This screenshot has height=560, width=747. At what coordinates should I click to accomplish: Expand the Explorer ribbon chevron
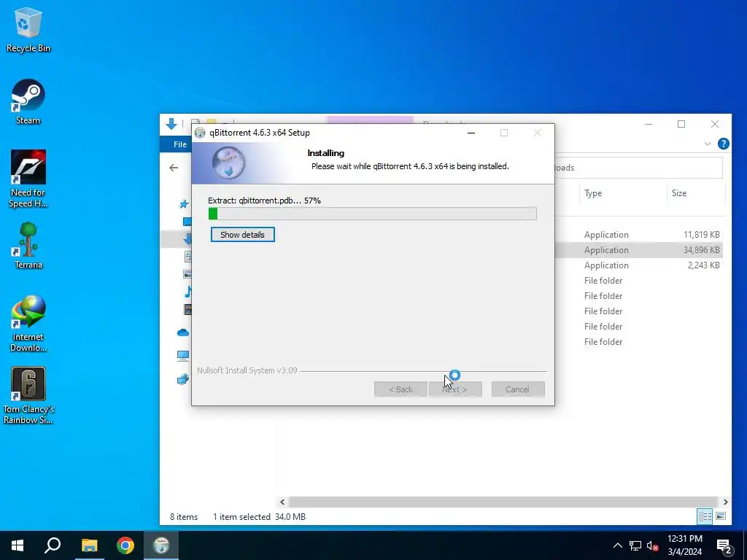point(708,144)
